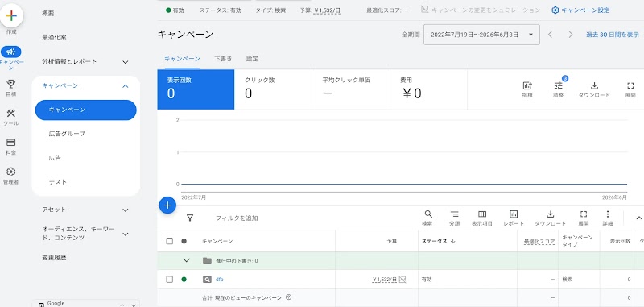
Task: Click 予算 column header
Action: click(392, 241)
